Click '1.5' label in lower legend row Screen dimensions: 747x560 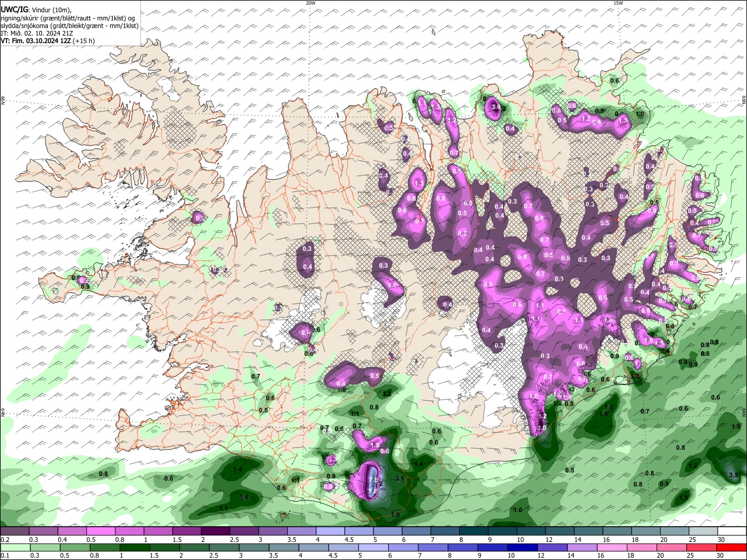tap(155, 555)
